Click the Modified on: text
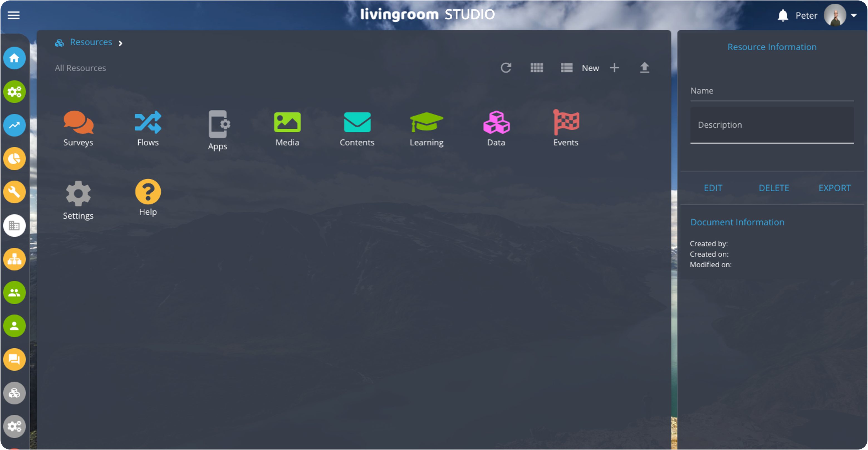Image resolution: width=868 pixels, height=450 pixels. coord(711,265)
